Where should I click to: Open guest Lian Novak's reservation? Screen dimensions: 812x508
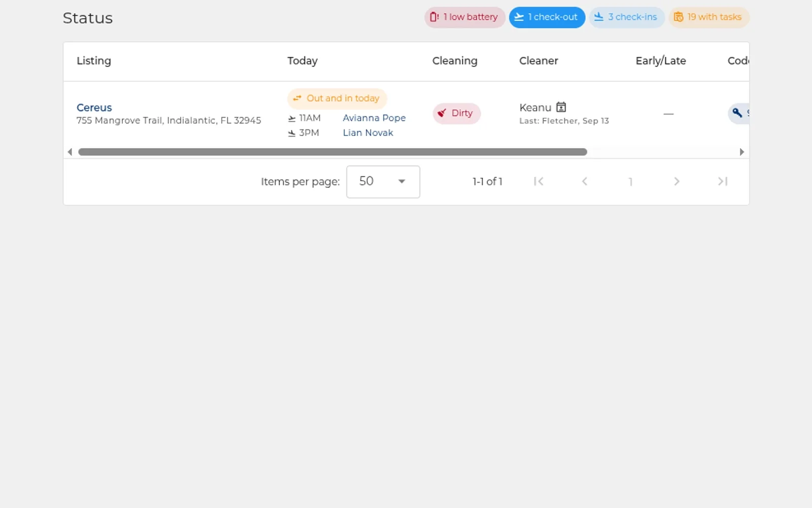[x=368, y=132]
